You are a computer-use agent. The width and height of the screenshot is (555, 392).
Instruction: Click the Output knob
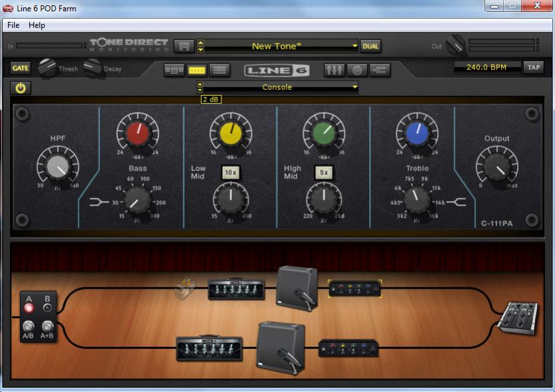[x=497, y=167]
